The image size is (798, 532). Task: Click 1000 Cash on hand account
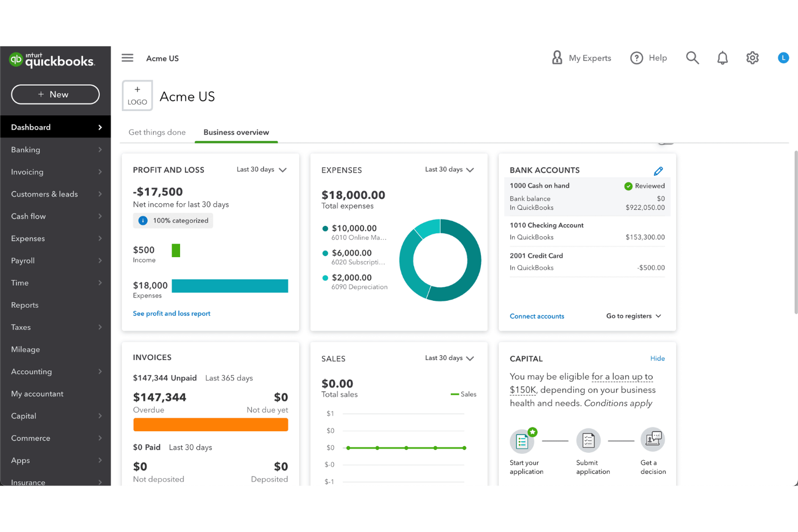(x=587, y=197)
